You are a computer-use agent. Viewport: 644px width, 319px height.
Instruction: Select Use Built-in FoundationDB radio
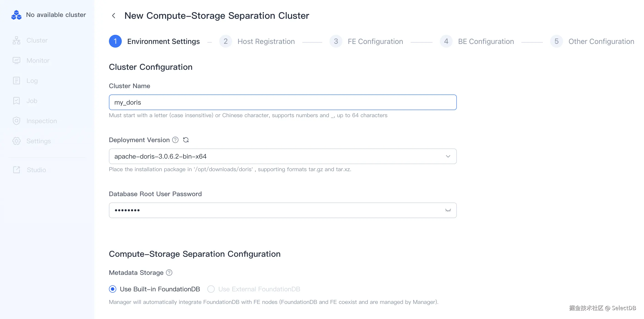113,289
